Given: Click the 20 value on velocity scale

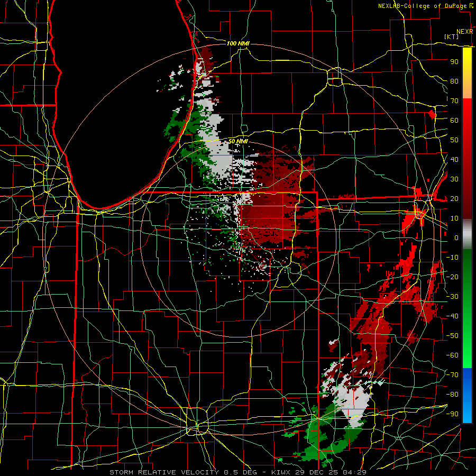Looking at the screenshot, I should click(454, 198).
